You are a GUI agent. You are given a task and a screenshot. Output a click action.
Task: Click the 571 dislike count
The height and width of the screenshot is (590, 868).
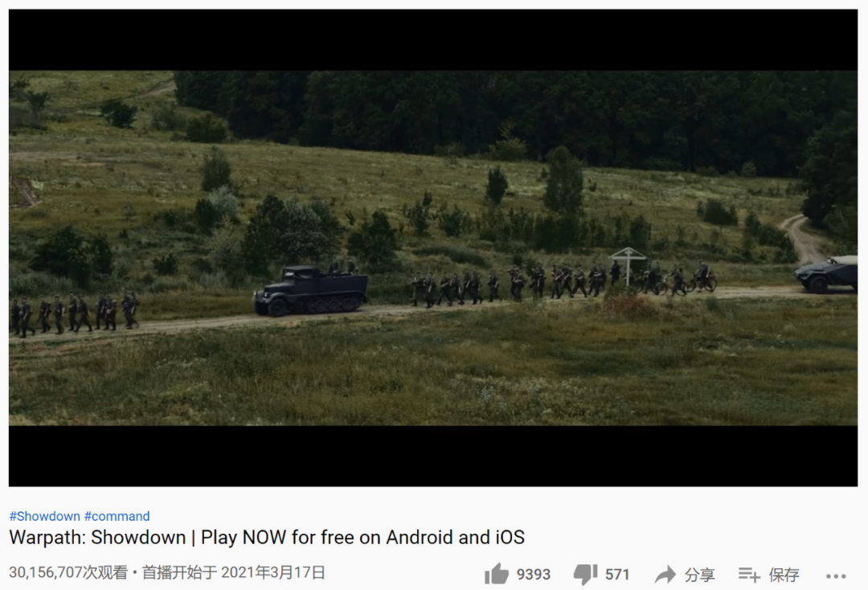pos(617,575)
